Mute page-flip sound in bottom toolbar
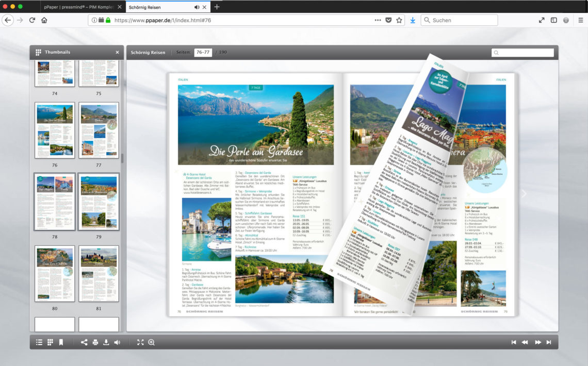Image resolution: width=588 pixels, height=366 pixels. pos(118,342)
